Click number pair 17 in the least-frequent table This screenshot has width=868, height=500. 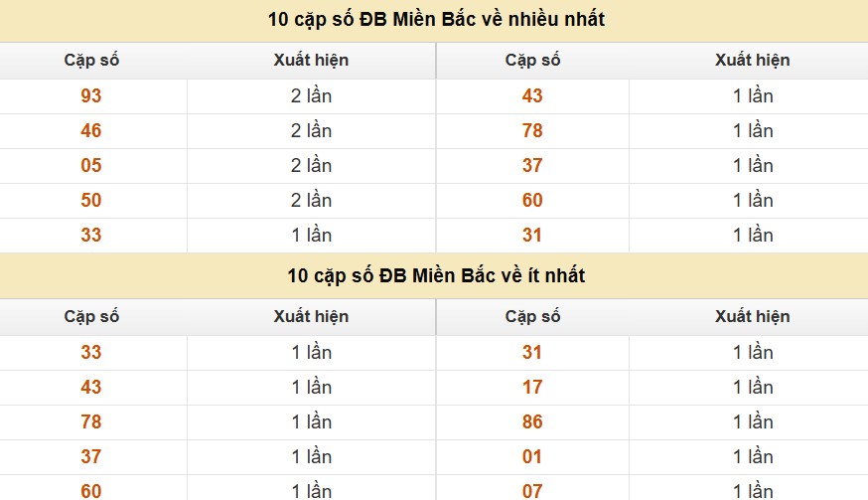pos(532,387)
